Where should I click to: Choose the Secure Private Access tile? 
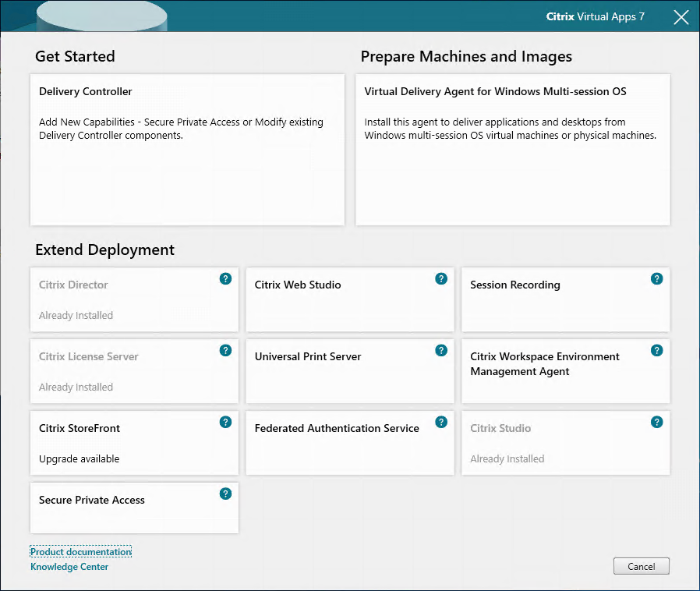point(134,508)
